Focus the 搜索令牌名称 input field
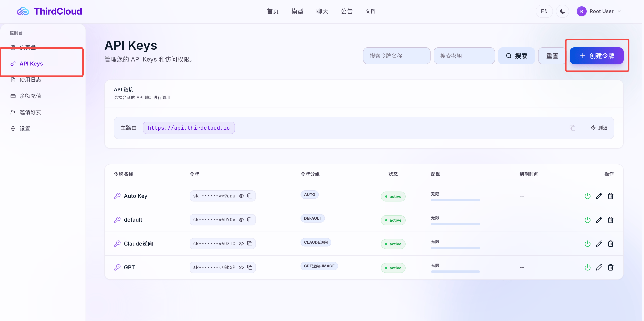 [x=396, y=56]
